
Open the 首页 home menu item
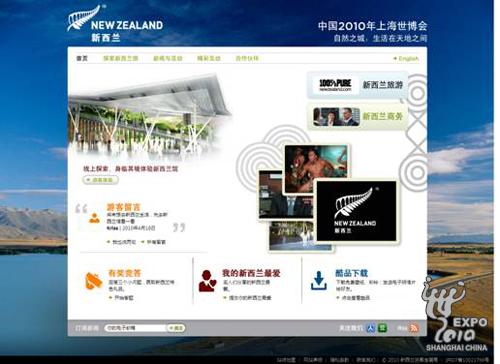[82, 58]
